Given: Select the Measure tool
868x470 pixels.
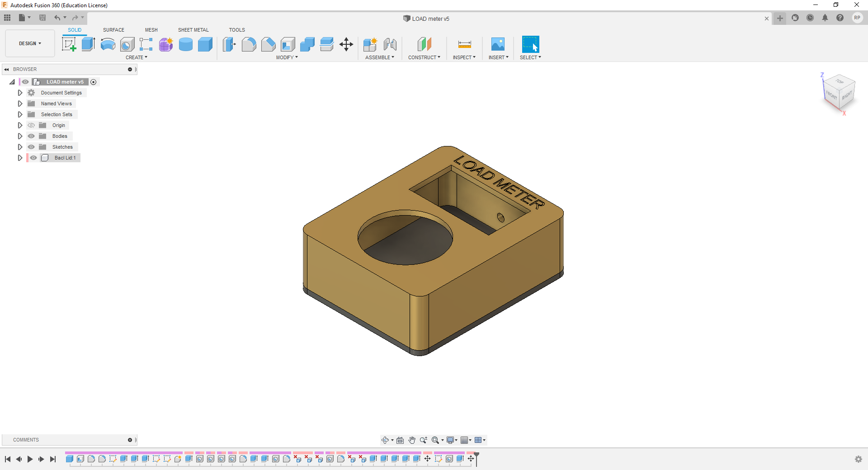Looking at the screenshot, I should (464, 44).
